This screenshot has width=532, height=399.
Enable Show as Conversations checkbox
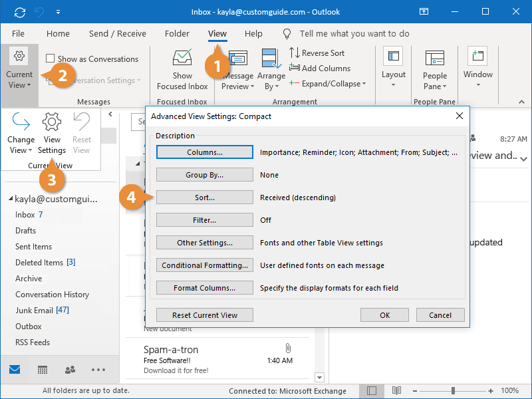tap(51, 59)
